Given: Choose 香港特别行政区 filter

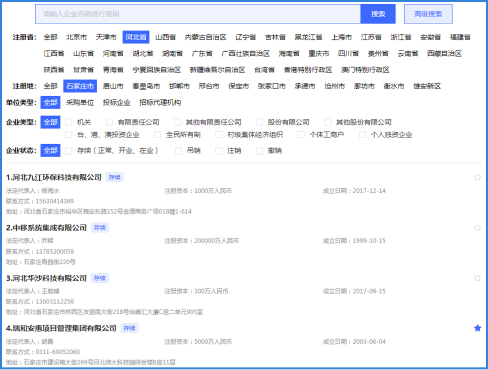Looking at the screenshot, I should click(308, 70).
